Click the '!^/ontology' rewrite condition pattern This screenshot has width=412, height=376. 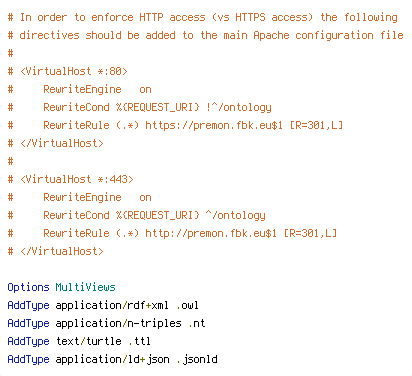[239, 107]
